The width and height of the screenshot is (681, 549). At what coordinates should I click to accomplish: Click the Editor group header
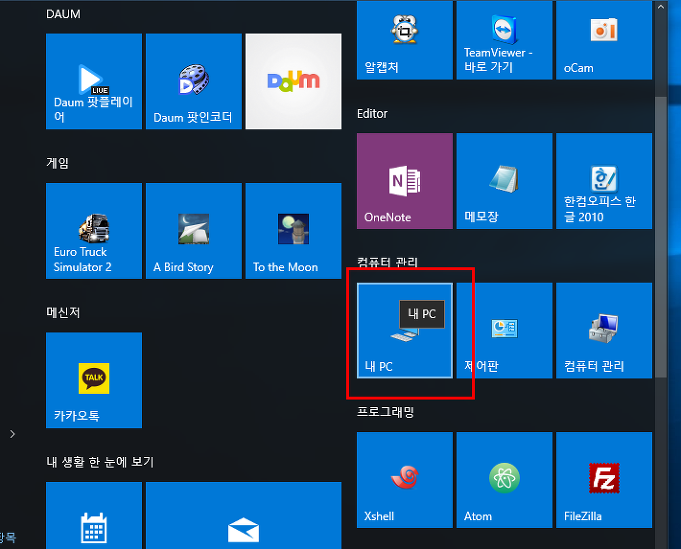372,114
